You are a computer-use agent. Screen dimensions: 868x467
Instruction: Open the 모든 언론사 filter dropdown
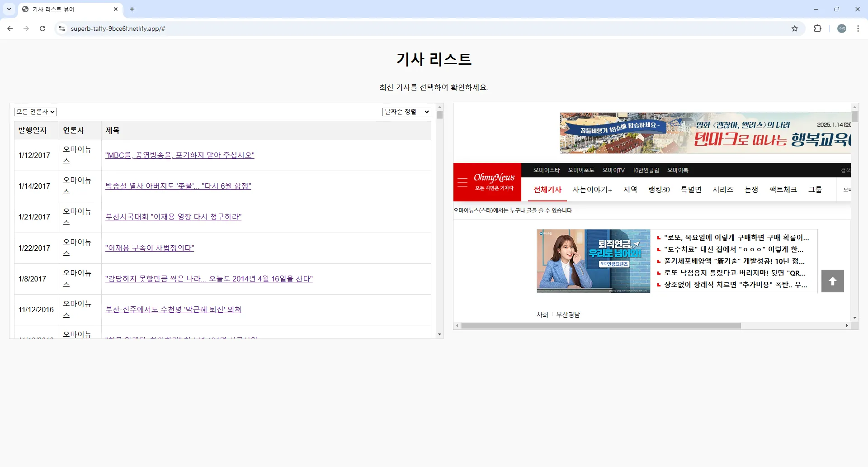point(35,112)
